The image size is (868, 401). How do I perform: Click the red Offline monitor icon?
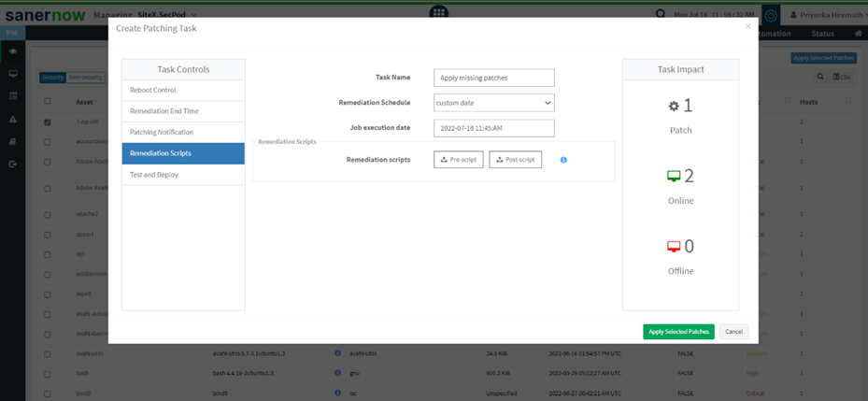(673, 247)
